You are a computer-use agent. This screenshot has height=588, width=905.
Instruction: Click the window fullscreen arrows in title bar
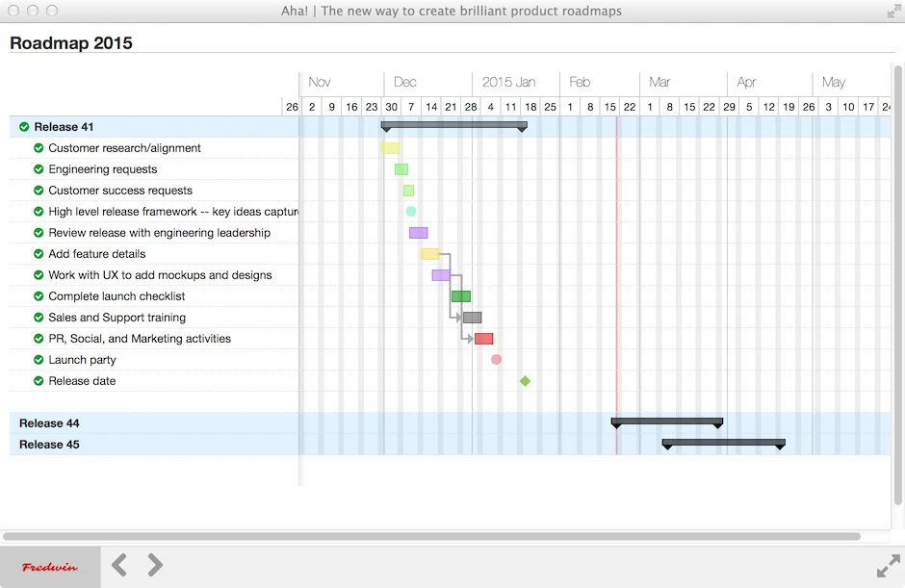click(x=893, y=11)
